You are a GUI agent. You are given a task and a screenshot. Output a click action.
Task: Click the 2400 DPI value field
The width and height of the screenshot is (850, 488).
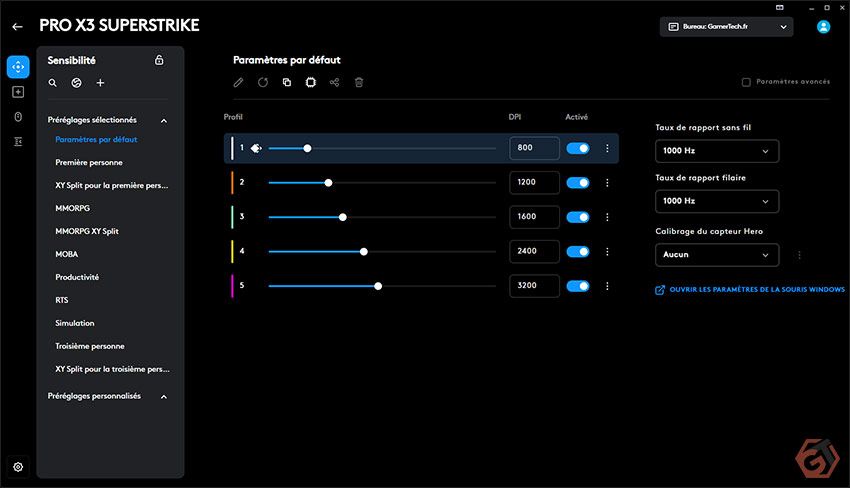(x=534, y=252)
